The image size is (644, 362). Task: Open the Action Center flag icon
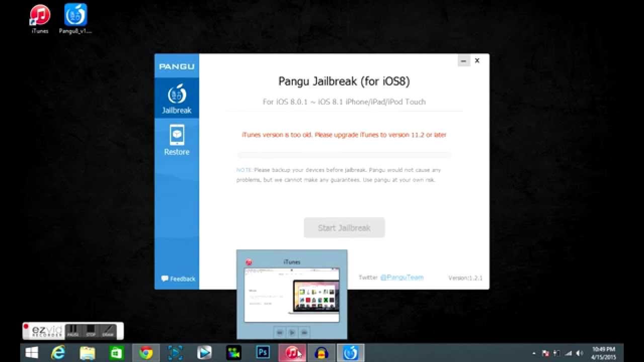(x=545, y=353)
